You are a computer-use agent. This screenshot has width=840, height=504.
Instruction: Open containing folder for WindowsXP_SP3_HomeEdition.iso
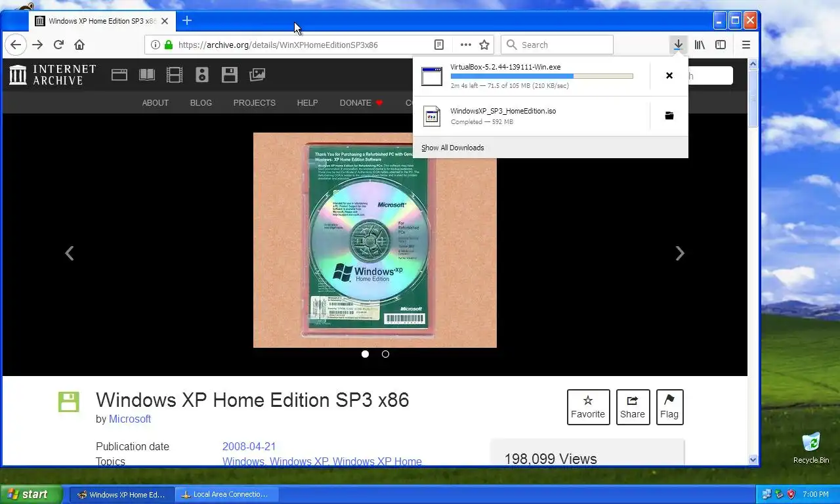(x=669, y=115)
